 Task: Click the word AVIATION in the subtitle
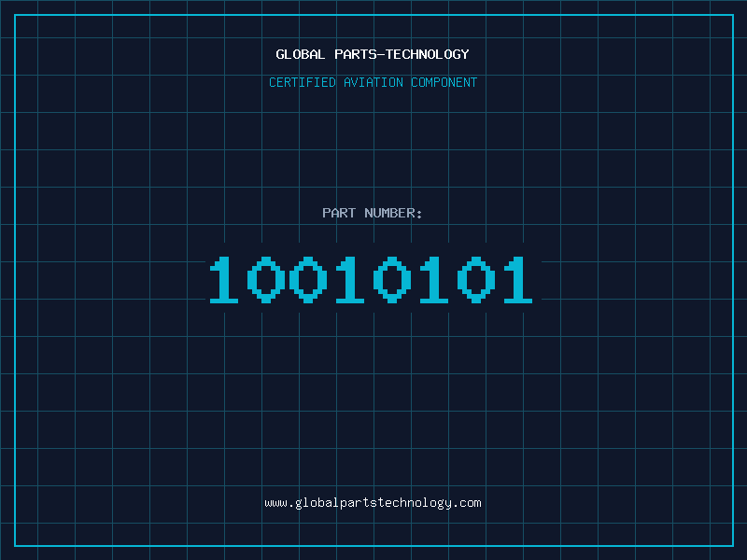click(373, 82)
